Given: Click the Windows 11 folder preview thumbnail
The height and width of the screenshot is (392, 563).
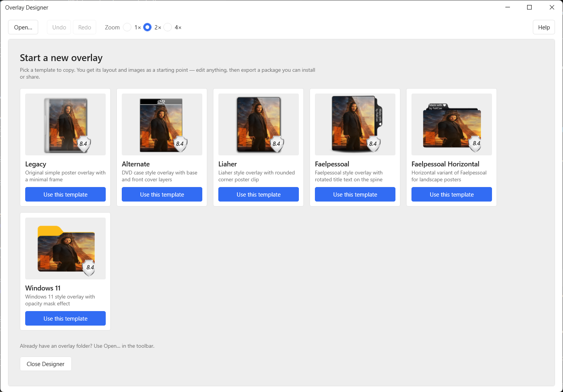Looking at the screenshot, I should 65,248.
